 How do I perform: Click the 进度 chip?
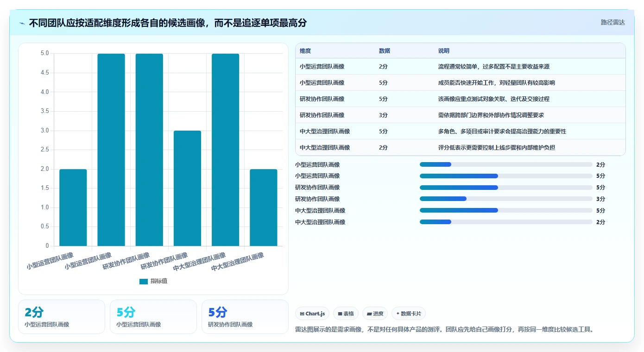[x=375, y=314]
